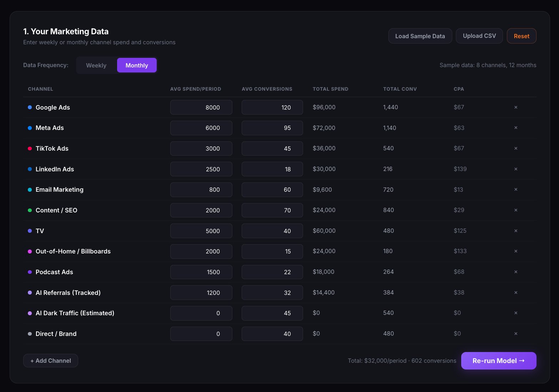This screenshot has width=559, height=392.
Task: Remove the Out-of-Home / Billboards row
Action: click(516, 251)
